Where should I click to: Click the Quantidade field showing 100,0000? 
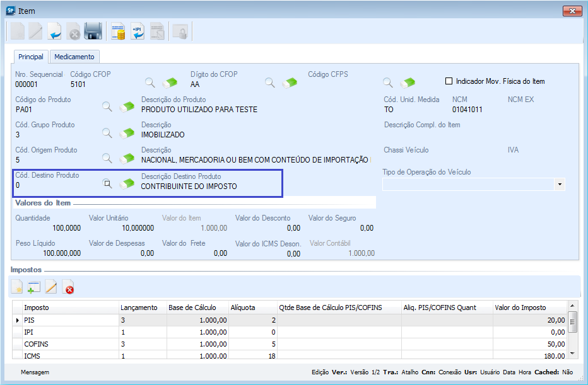[x=49, y=228]
